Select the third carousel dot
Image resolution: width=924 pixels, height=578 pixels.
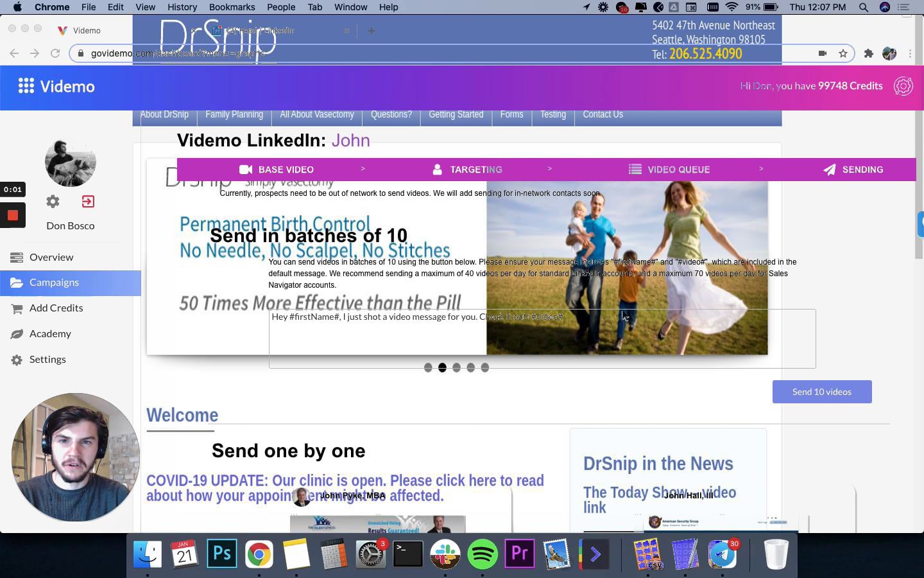coord(456,367)
